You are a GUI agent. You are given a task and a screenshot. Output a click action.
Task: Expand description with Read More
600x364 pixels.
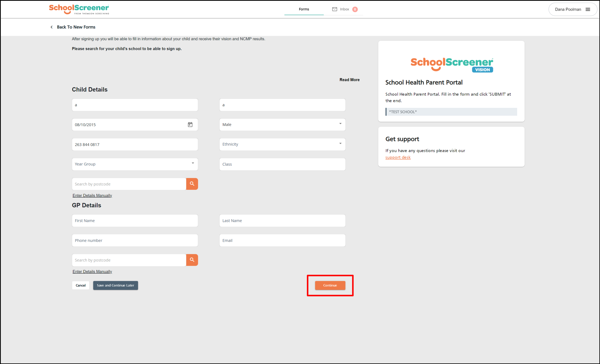[349, 80]
